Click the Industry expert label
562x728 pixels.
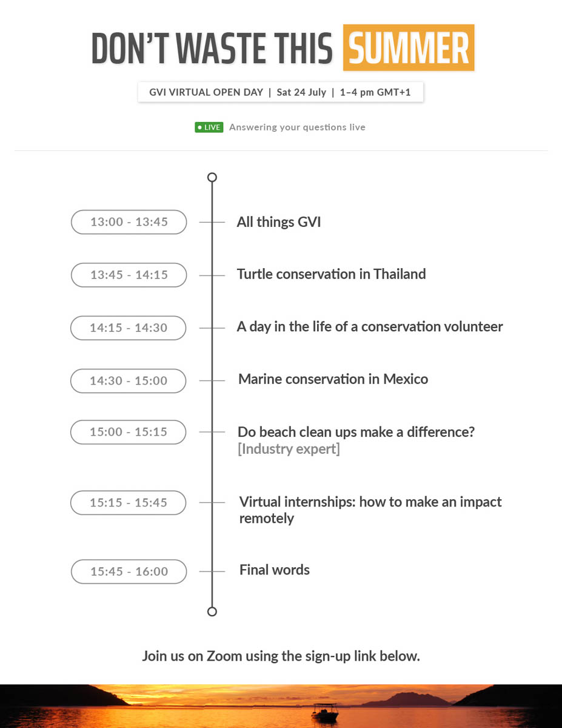tap(289, 449)
